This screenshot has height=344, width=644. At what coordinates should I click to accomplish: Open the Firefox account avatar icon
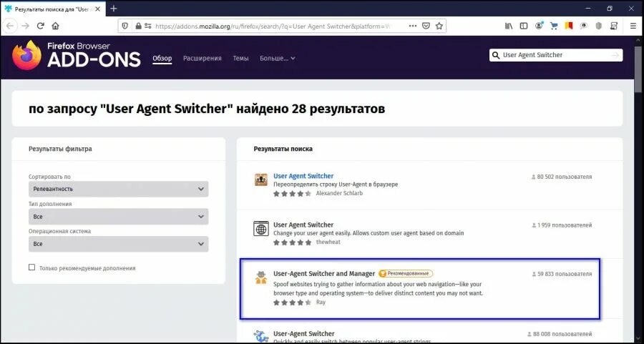pos(539,26)
